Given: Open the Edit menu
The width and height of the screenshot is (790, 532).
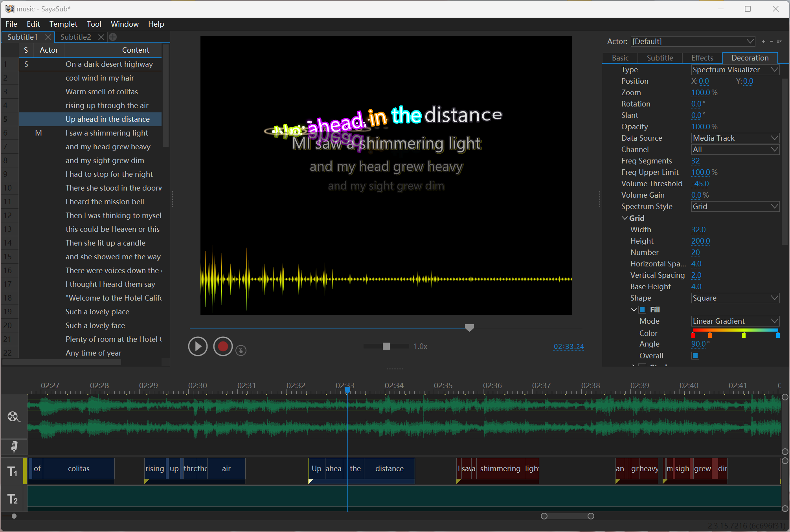Looking at the screenshot, I should click(33, 24).
